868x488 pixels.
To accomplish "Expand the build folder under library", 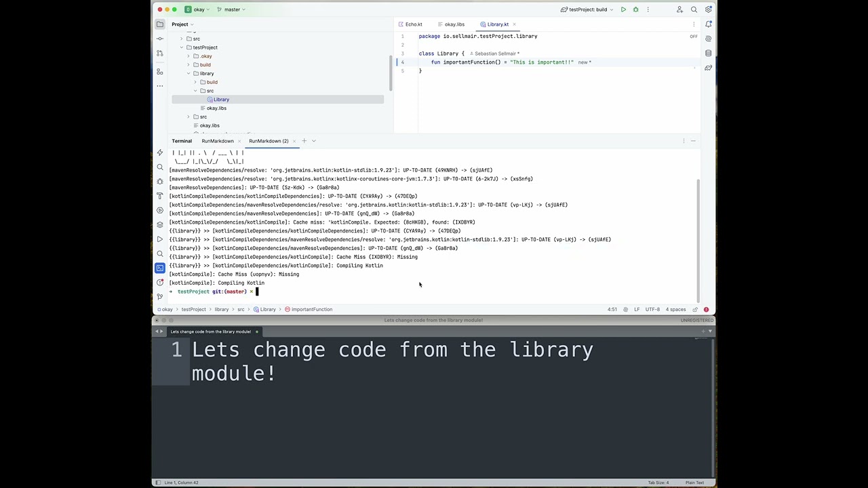I will (x=195, y=82).
